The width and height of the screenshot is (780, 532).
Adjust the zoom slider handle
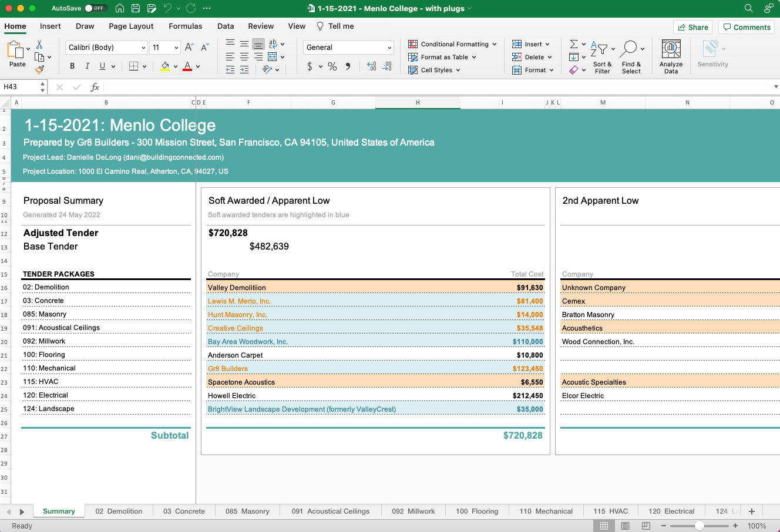point(699,526)
